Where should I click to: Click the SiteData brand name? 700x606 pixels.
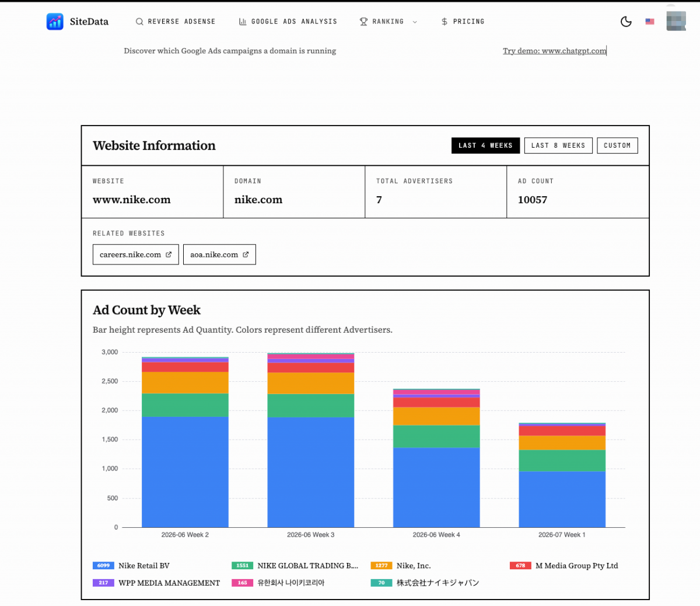click(x=89, y=22)
